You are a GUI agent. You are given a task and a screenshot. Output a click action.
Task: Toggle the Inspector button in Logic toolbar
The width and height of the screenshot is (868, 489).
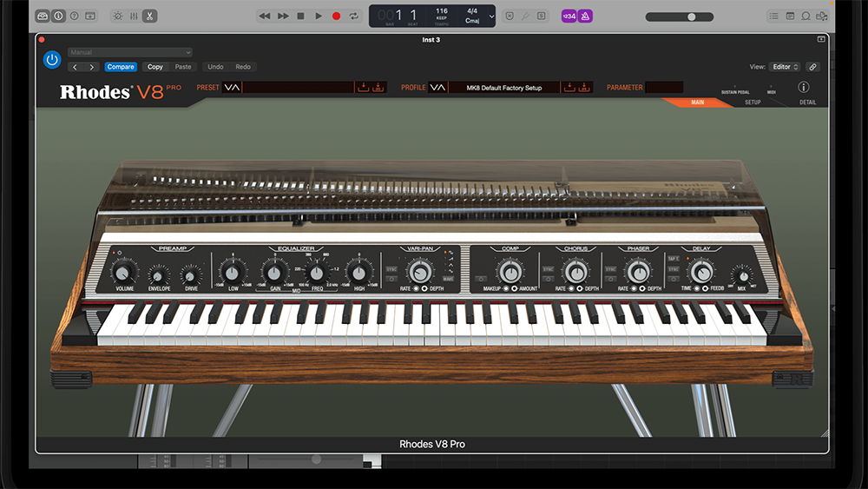tap(58, 16)
